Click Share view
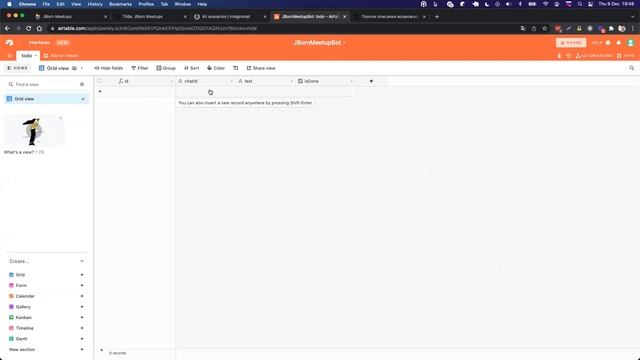Viewport: 640px width, 360px height. click(x=261, y=68)
